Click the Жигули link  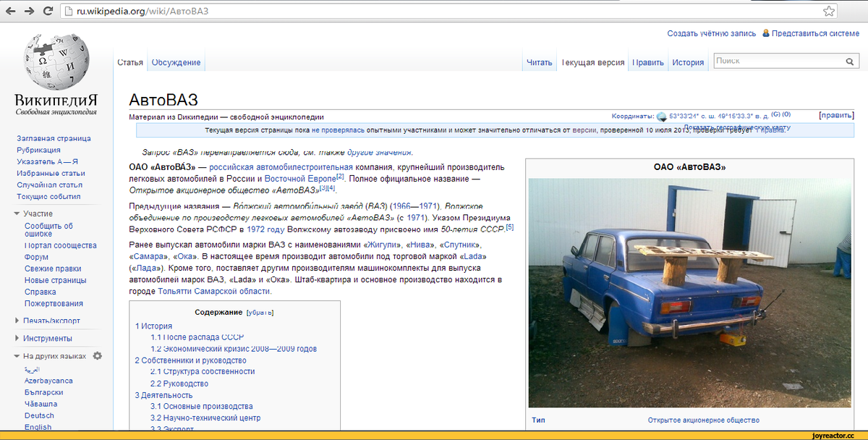tap(380, 245)
